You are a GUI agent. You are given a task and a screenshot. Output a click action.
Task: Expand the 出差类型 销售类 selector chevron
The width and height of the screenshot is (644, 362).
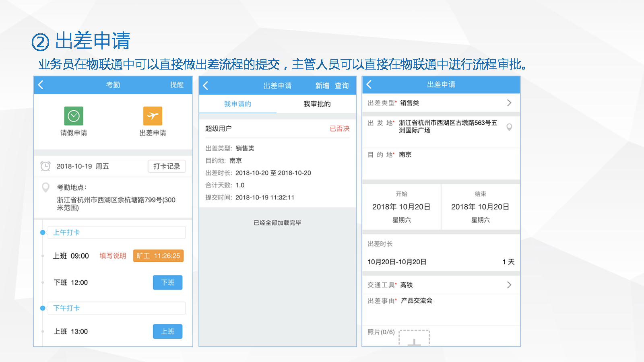pyautogui.click(x=509, y=103)
